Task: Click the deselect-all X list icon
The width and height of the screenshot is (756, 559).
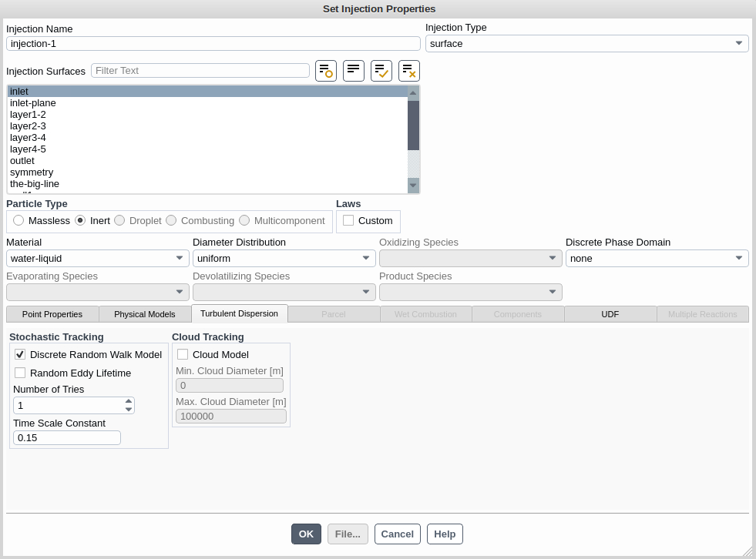Action: pyautogui.click(x=409, y=71)
